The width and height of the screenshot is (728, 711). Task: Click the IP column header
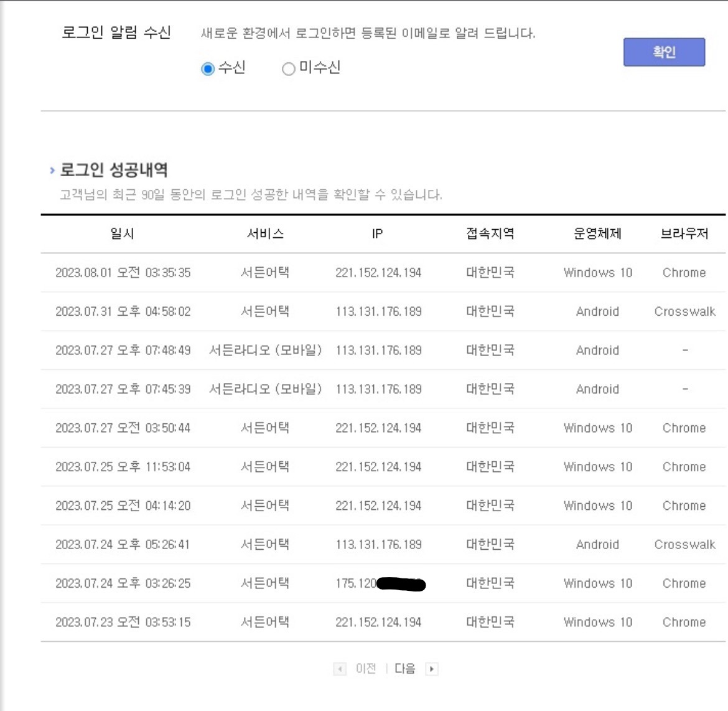[377, 234]
